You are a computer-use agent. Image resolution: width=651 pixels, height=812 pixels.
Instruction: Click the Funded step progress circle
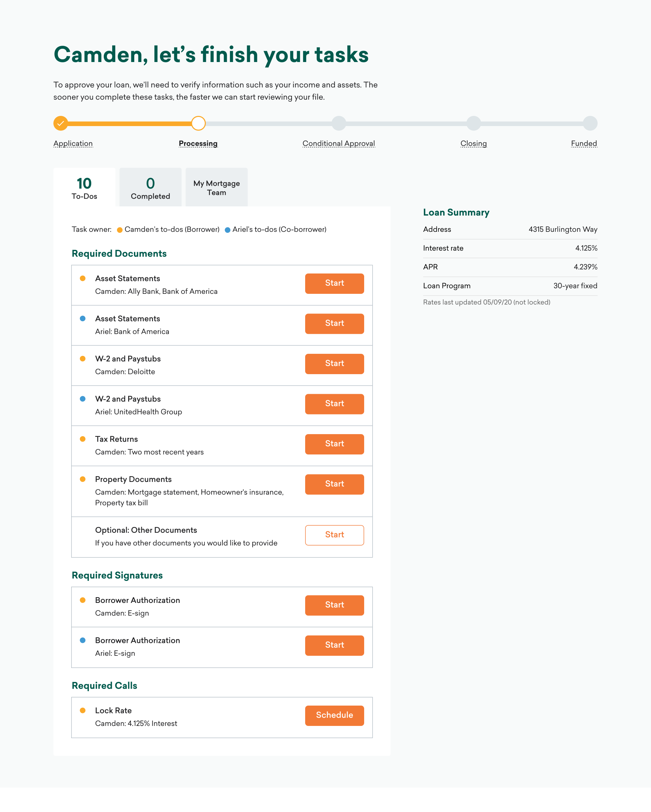(590, 124)
